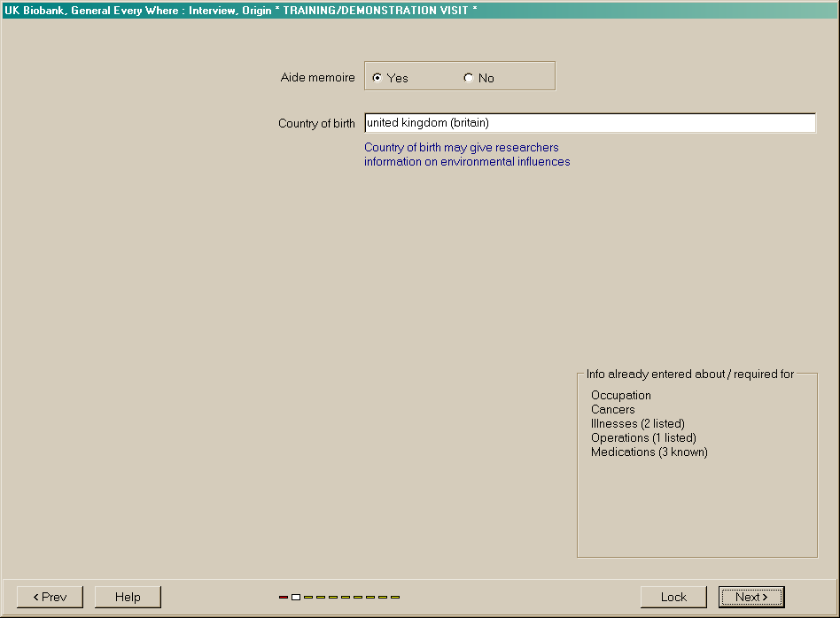Open the Help button
Viewport: 840px width, 618px height.
coord(128,597)
